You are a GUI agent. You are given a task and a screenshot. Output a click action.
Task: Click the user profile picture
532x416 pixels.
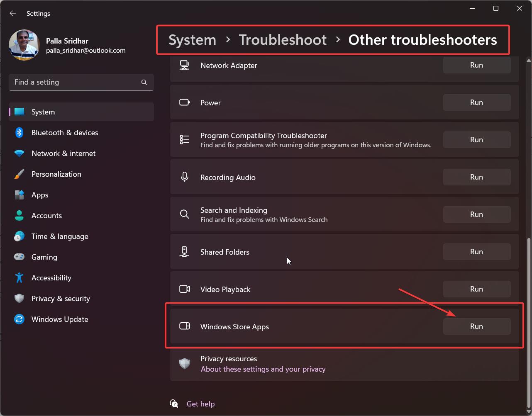pos(24,45)
